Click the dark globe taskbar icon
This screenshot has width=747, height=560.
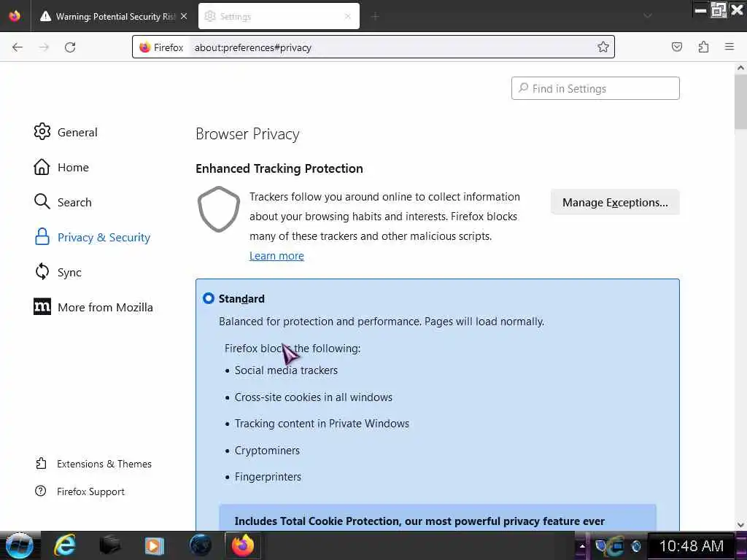(201, 545)
